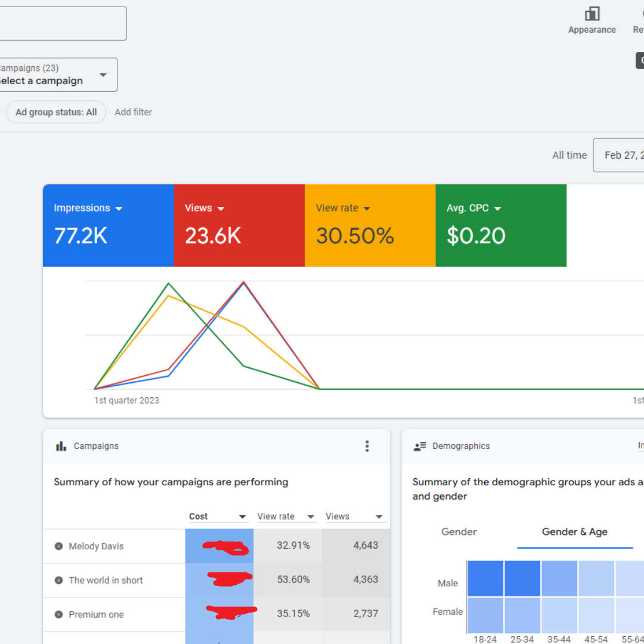Open the Cost column dropdown
Image resolution: width=644 pixels, height=644 pixels.
click(x=242, y=517)
